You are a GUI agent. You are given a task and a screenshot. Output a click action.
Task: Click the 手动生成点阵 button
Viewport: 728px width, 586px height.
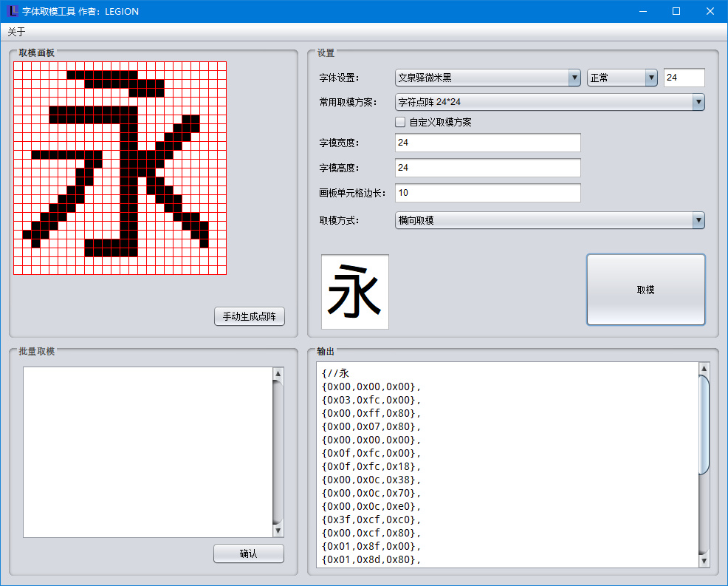(249, 316)
